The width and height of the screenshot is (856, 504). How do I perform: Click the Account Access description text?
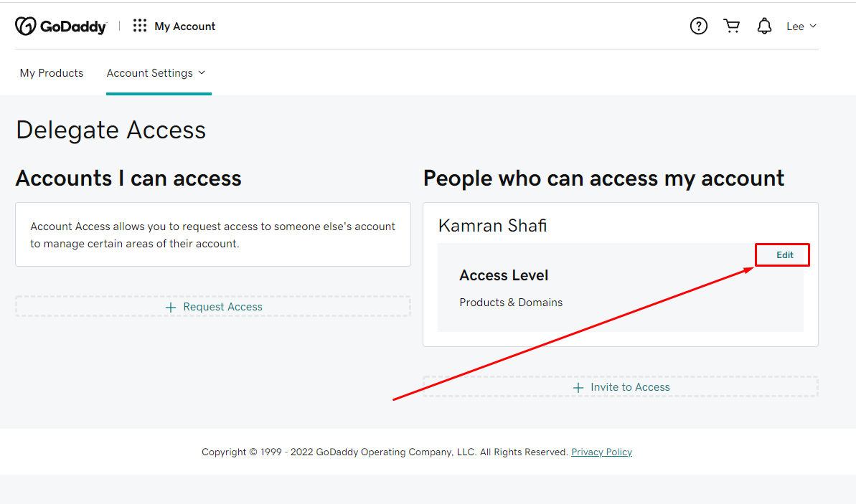click(213, 235)
